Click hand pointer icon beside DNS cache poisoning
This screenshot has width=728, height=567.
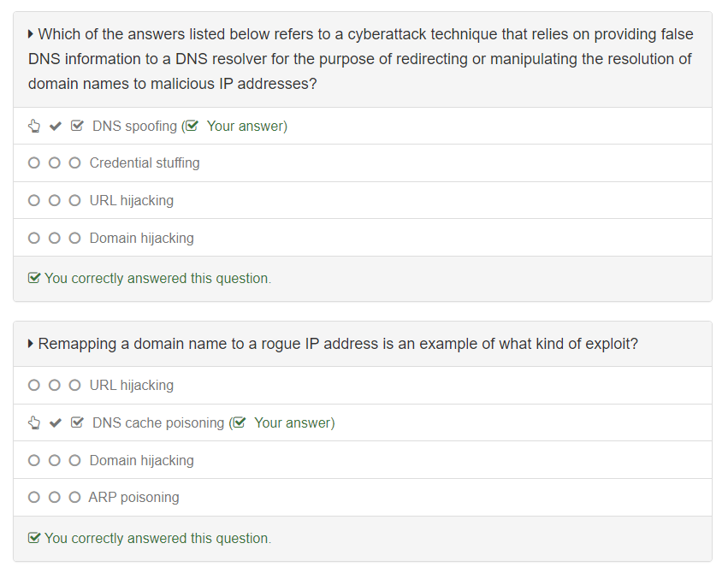click(x=34, y=423)
